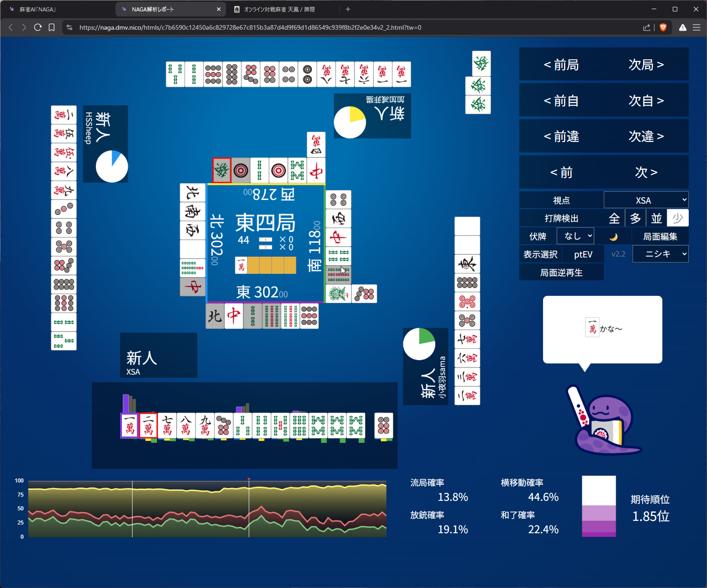Set discard detection level to 多
This screenshot has width=707, height=588.
tap(635, 218)
